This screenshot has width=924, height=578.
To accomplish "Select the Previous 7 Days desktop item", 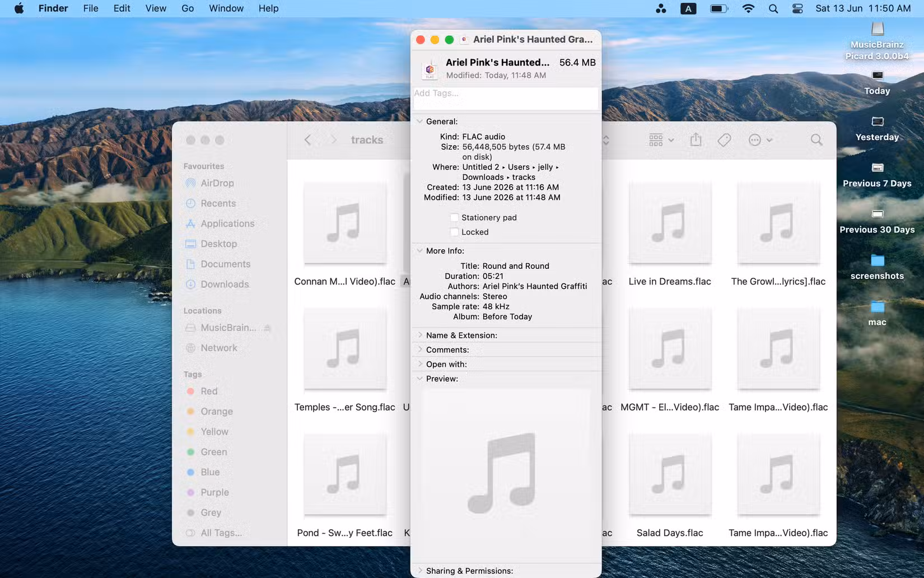I will [x=877, y=175].
